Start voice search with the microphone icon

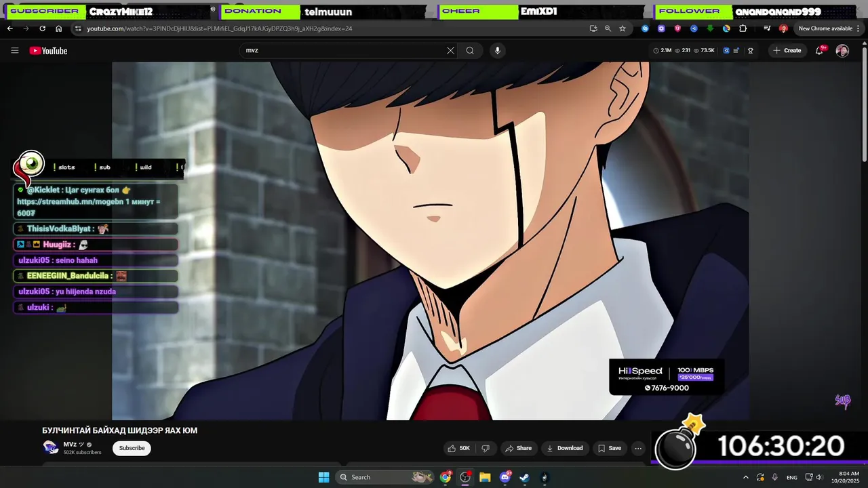tap(497, 50)
